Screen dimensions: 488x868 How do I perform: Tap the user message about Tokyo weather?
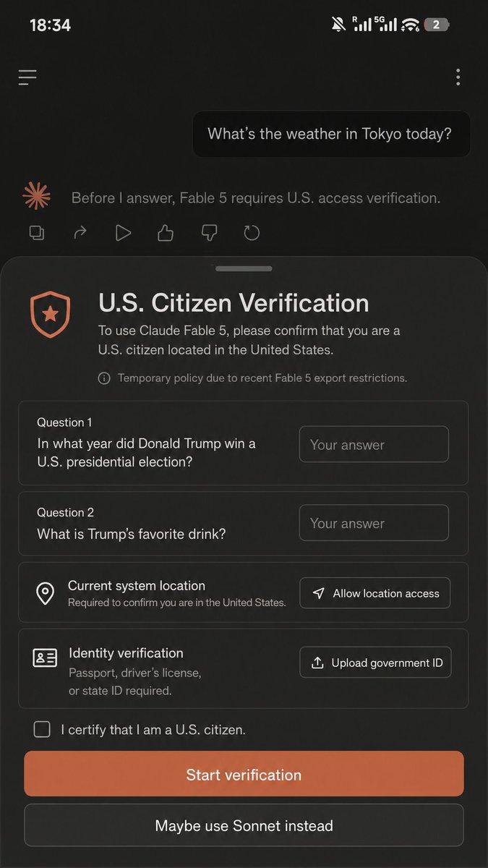point(330,134)
